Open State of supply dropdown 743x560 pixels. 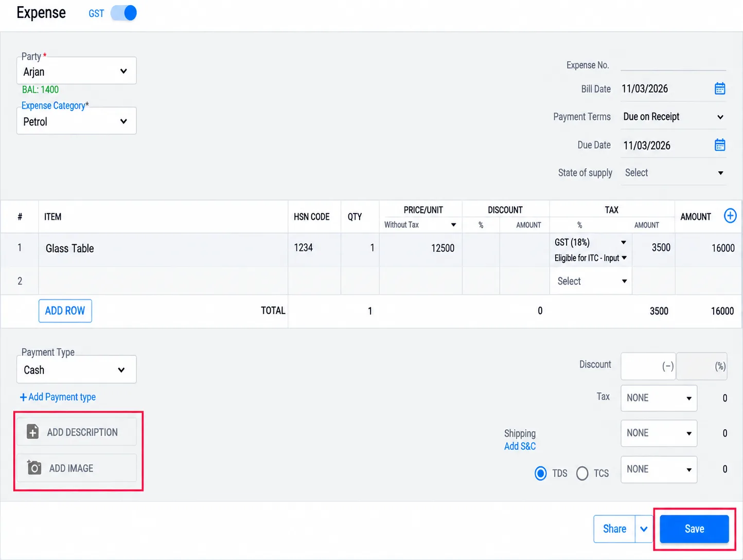pos(674,173)
